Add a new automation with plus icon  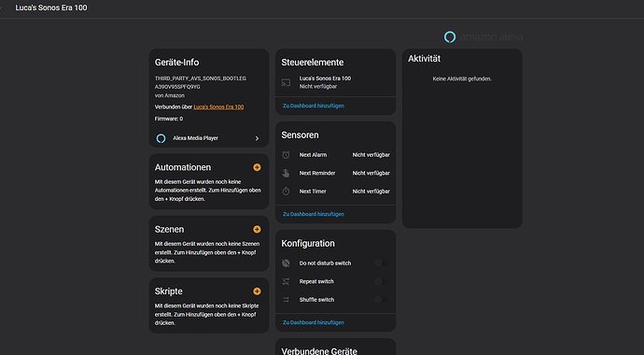[x=257, y=167]
